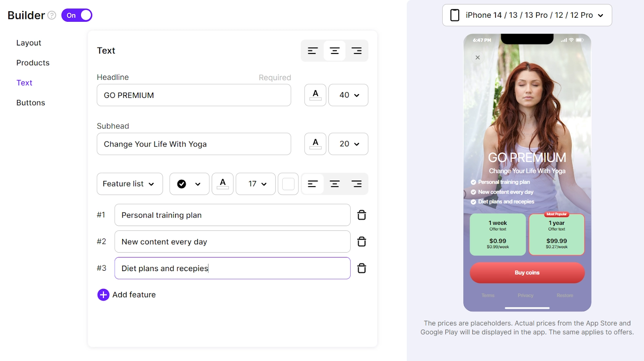
Task: Open subhead text color picker
Action: pos(315,144)
